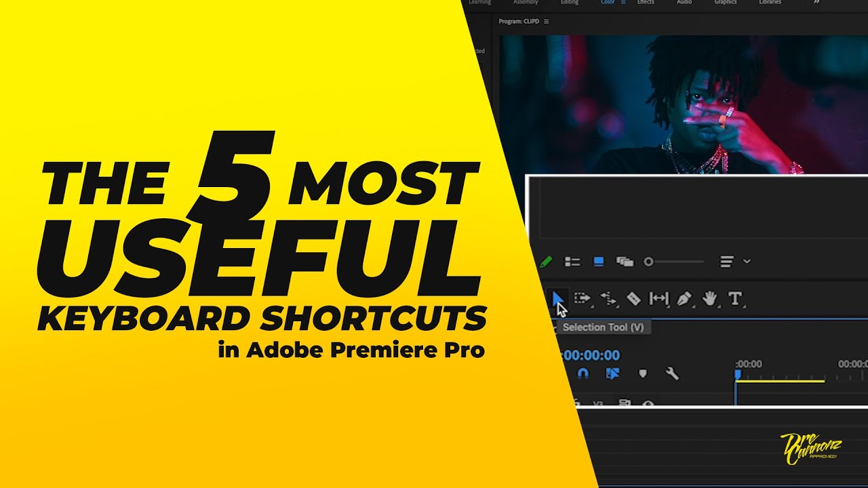The height and width of the screenshot is (488, 868).
Task: Click the yellow work area bar
Action: (x=780, y=381)
